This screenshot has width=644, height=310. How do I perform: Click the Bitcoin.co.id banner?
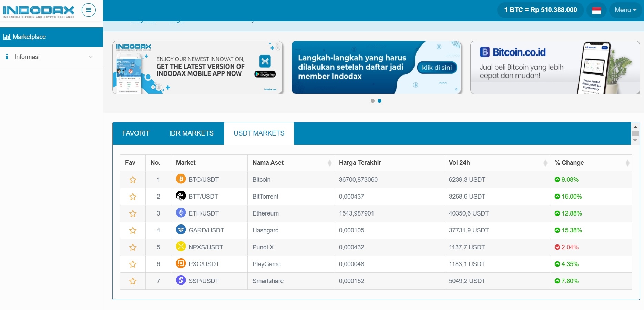click(x=555, y=68)
